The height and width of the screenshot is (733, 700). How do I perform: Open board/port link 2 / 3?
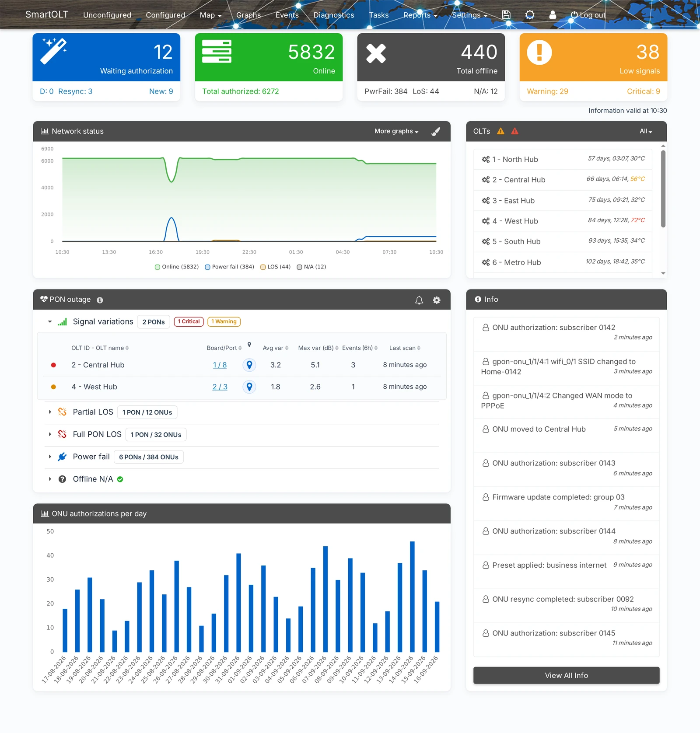point(220,387)
